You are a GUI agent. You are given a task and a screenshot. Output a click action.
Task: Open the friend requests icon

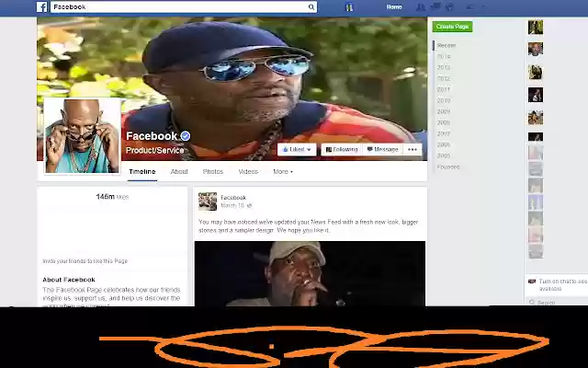click(421, 6)
